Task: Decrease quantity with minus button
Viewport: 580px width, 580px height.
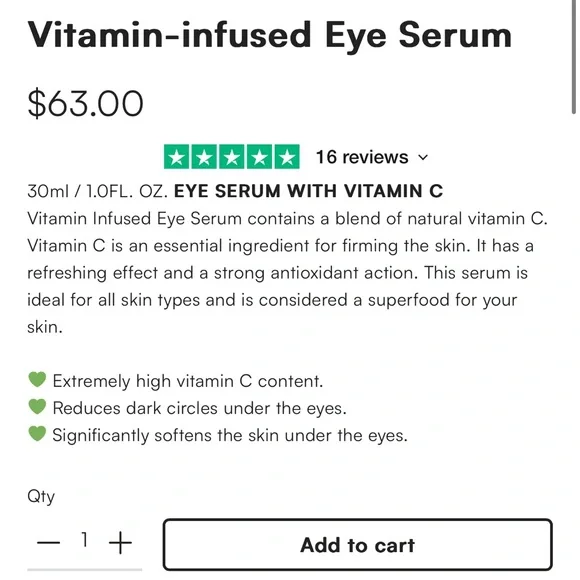Action: tap(48, 543)
